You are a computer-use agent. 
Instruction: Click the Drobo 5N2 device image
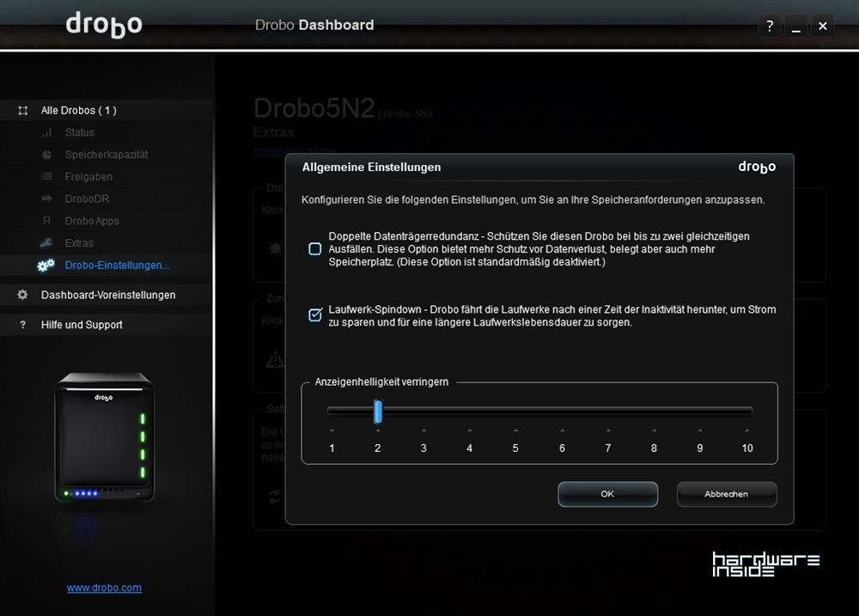click(x=104, y=436)
